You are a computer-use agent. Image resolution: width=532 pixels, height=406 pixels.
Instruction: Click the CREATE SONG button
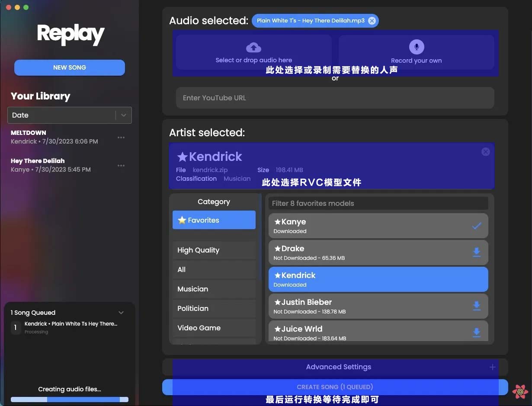coord(335,387)
